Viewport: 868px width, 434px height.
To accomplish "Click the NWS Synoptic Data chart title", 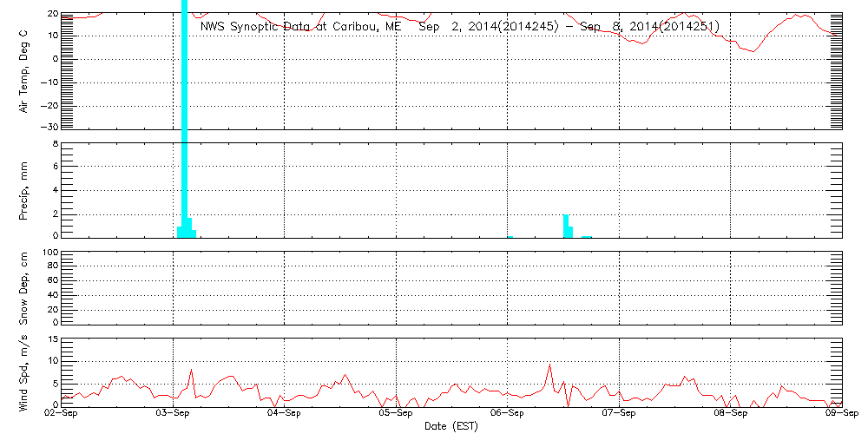I will coord(460,27).
